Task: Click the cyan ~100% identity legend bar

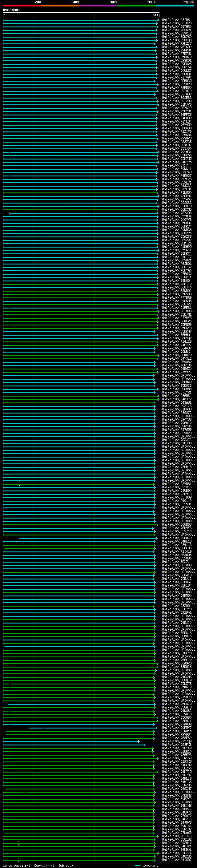Action: [175, 6]
